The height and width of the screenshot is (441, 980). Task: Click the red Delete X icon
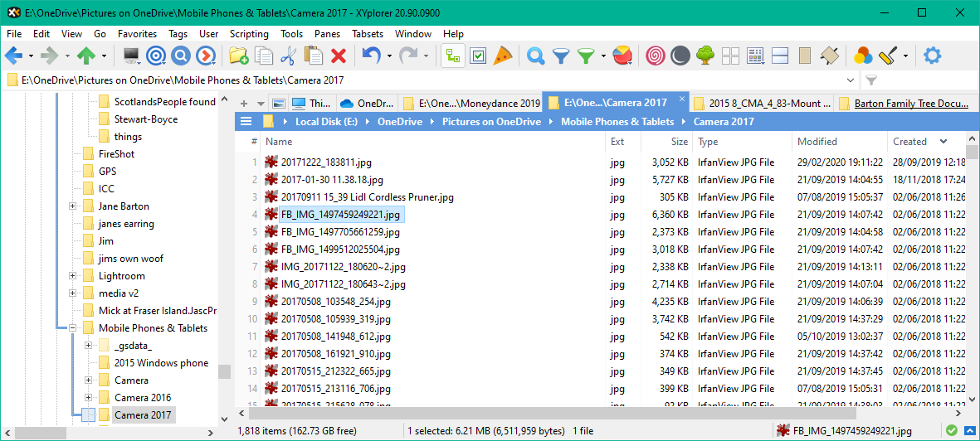point(339,56)
